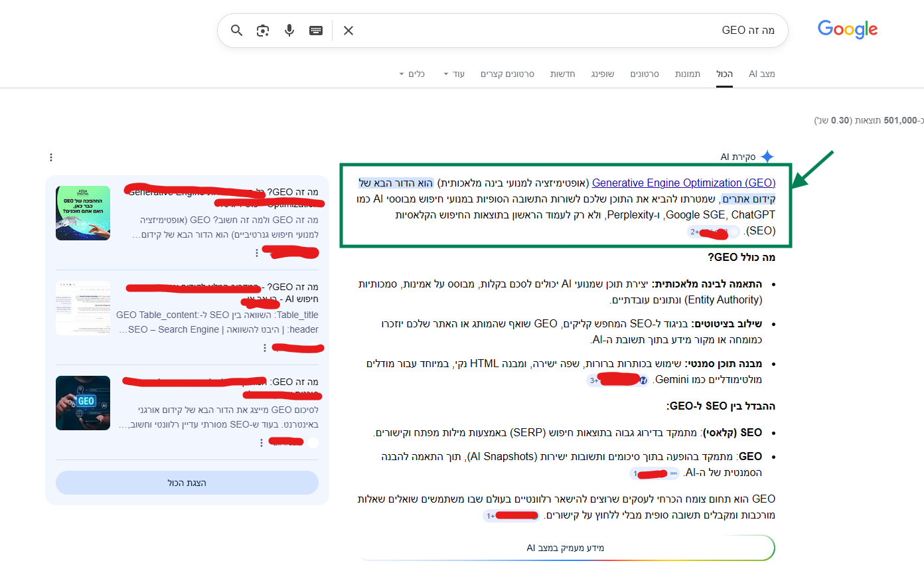
Task: Click the Gemini info icon near the citation
Action: click(643, 381)
